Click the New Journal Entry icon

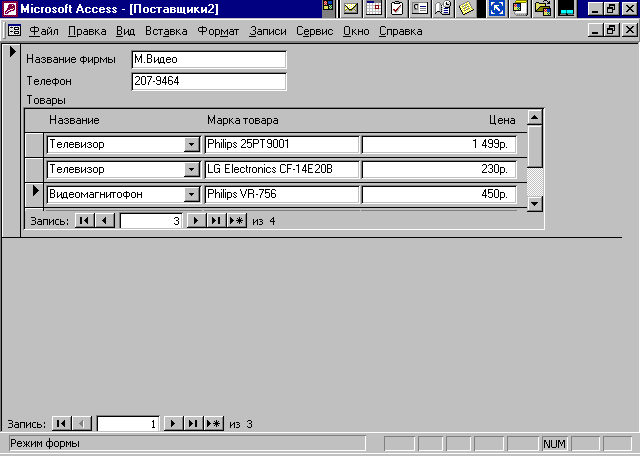(x=443, y=9)
